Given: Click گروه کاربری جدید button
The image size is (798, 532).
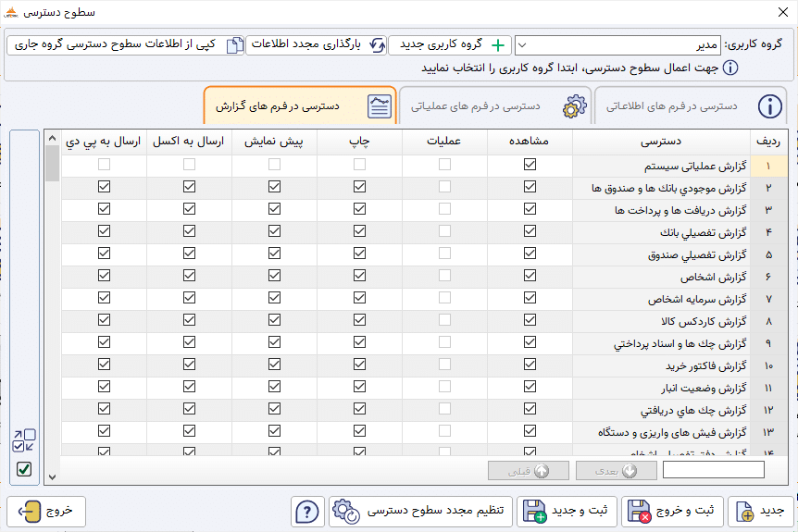Looking at the screenshot, I should click(x=450, y=45).
